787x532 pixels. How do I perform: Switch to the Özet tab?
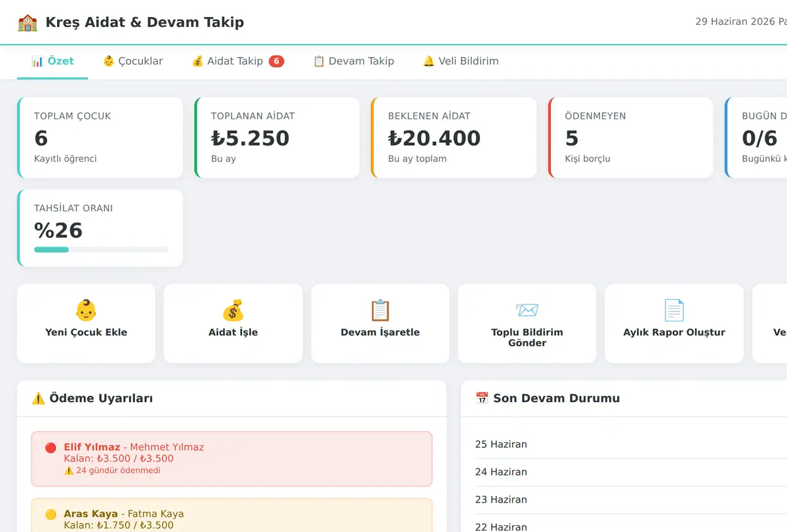[52, 62]
